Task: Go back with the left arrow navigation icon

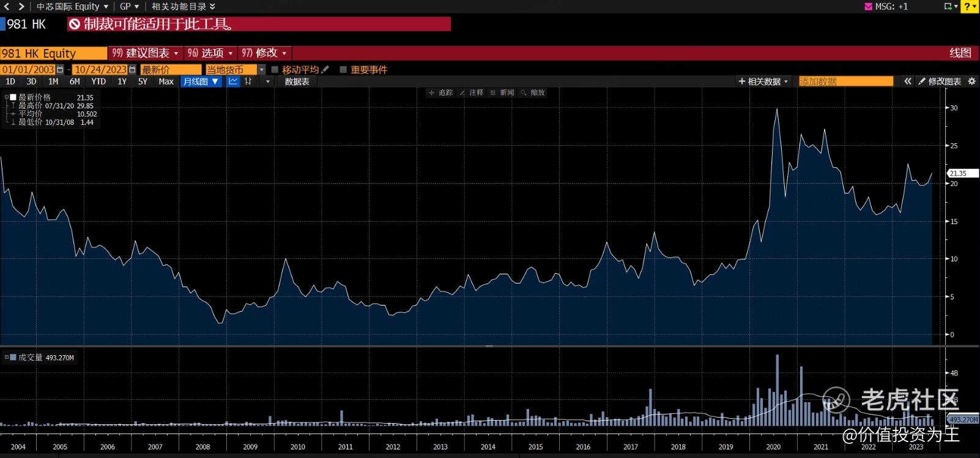Action: (7, 6)
